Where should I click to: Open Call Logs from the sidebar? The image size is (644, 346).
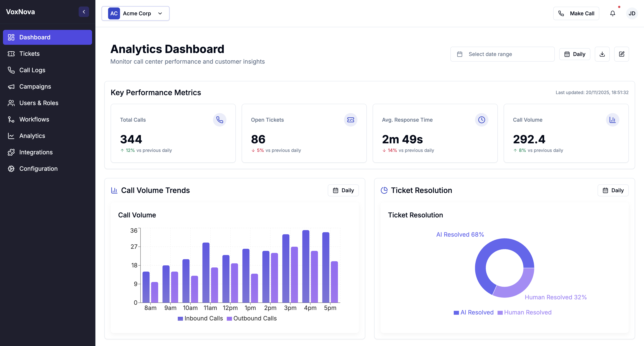pyautogui.click(x=32, y=70)
